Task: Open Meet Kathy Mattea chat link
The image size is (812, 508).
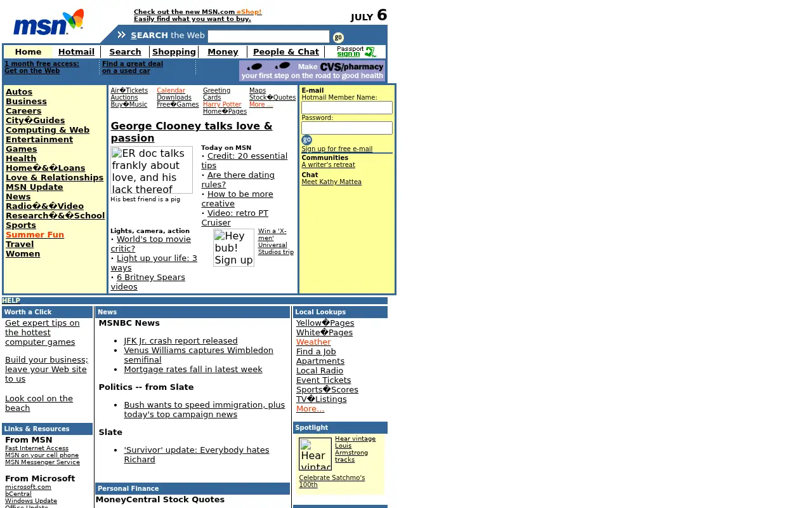Action: (x=331, y=182)
